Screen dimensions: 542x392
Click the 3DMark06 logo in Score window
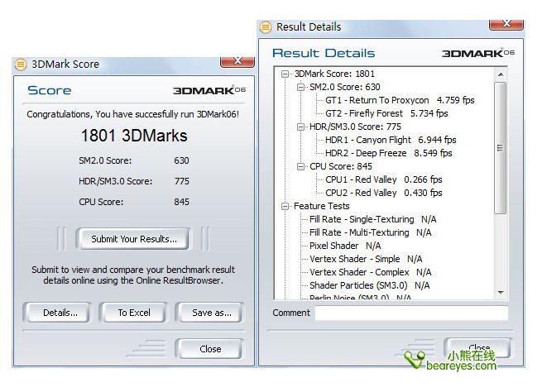[209, 90]
